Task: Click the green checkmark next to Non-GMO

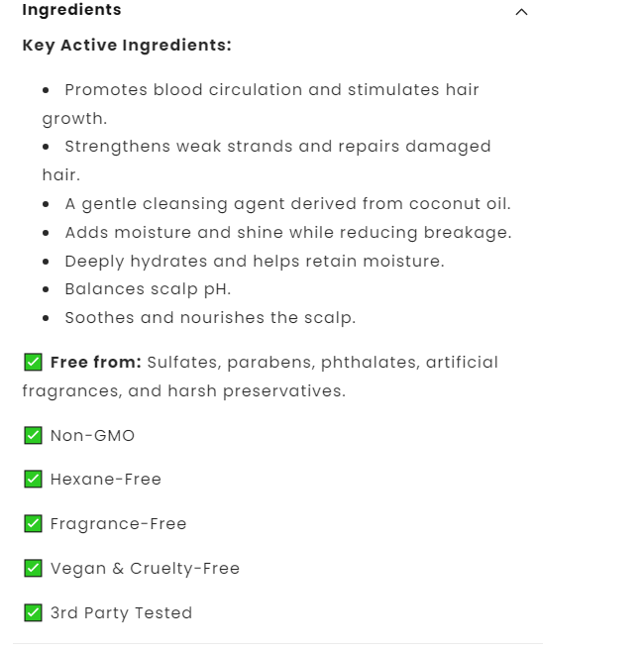Action: pyautogui.click(x=33, y=435)
